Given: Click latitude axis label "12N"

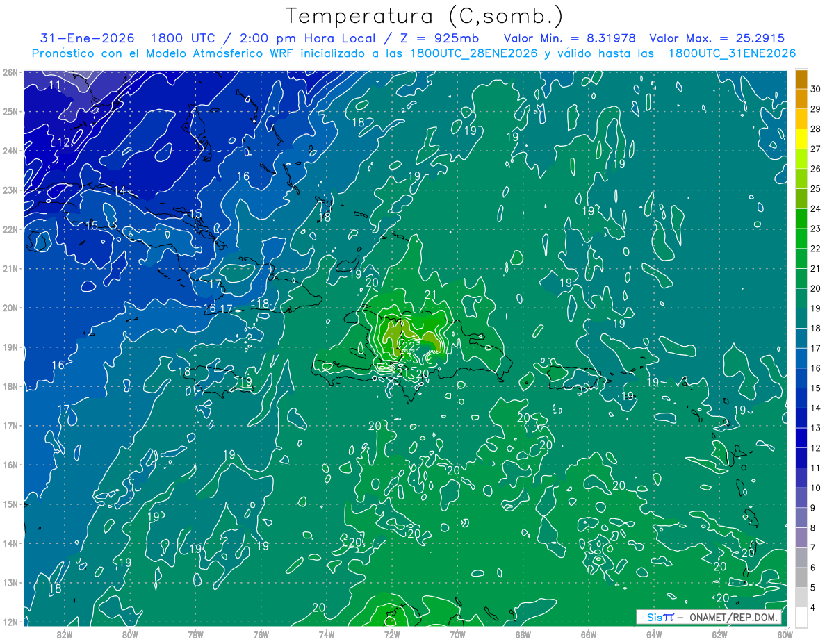Looking at the screenshot, I should [10, 622].
